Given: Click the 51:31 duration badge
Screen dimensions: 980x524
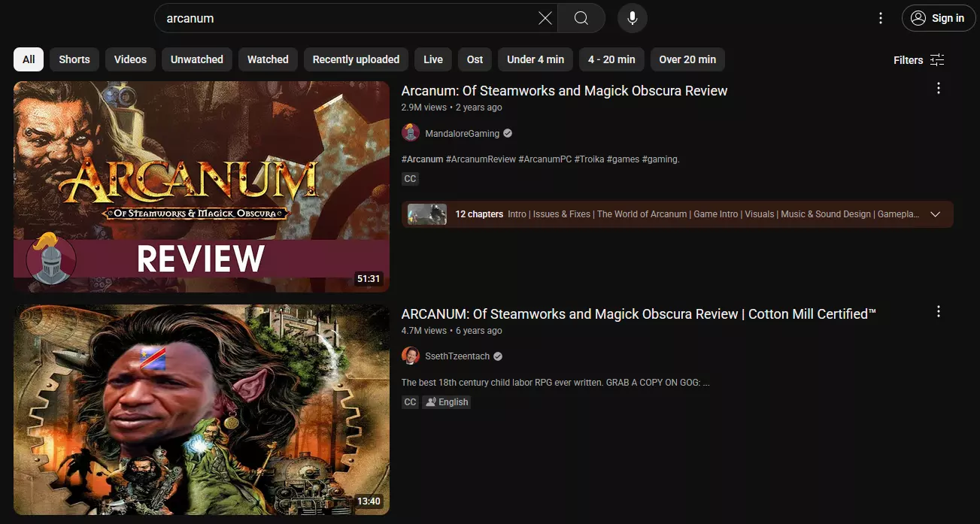Looking at the screenshot, I should pyautogui.click(x=369, y=279).
